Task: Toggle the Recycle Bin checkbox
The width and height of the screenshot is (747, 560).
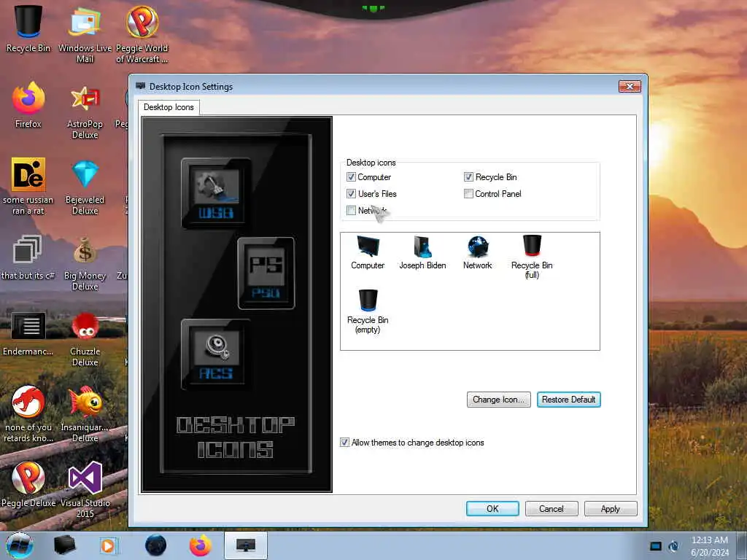Action: click(468, 177)
